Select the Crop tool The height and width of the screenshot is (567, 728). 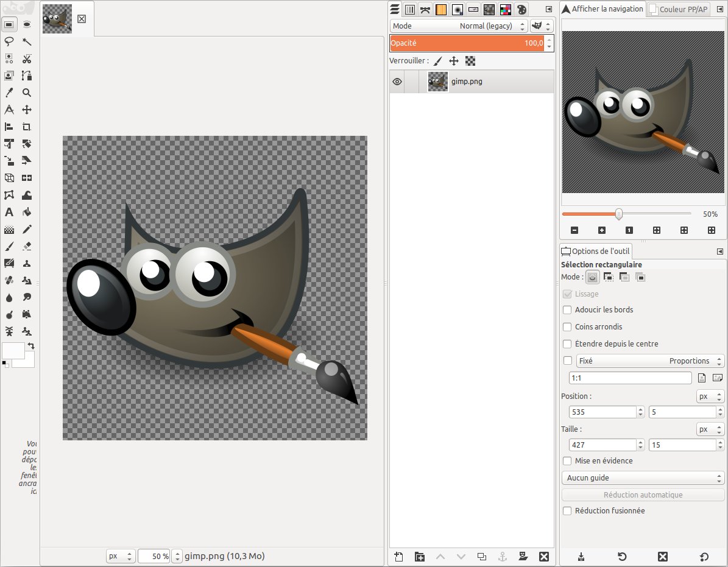point(27,127)
